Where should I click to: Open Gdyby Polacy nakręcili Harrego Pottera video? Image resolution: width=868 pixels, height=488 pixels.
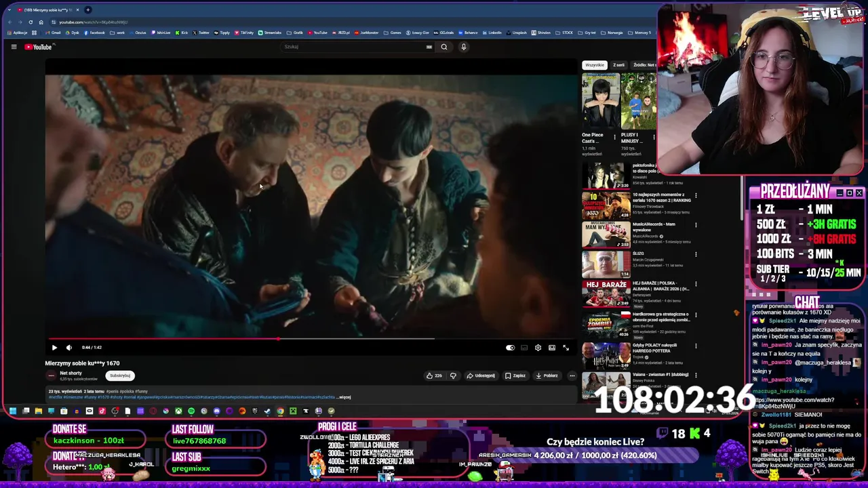point(606,354)
